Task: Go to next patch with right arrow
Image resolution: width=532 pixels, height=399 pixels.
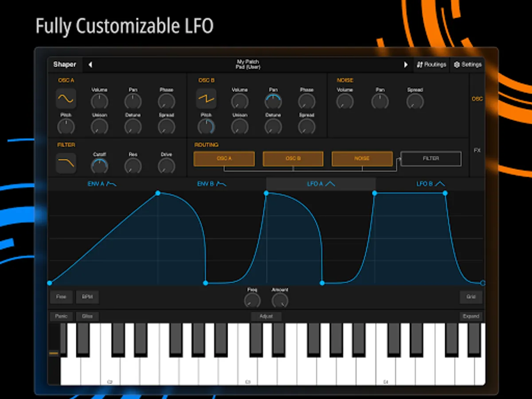Action: 405,65
